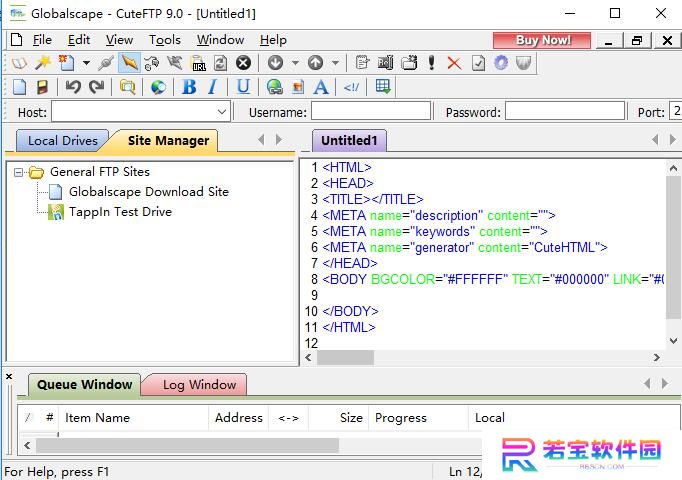Click the Refresh page icon
Screen dimensions: 682x480
[221, 63]
